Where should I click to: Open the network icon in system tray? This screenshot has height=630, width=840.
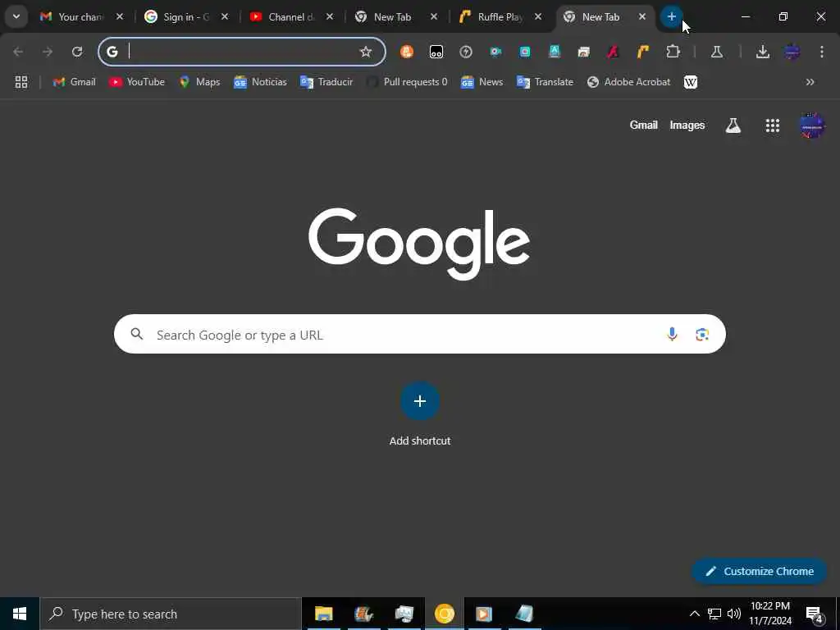[714, 614]
